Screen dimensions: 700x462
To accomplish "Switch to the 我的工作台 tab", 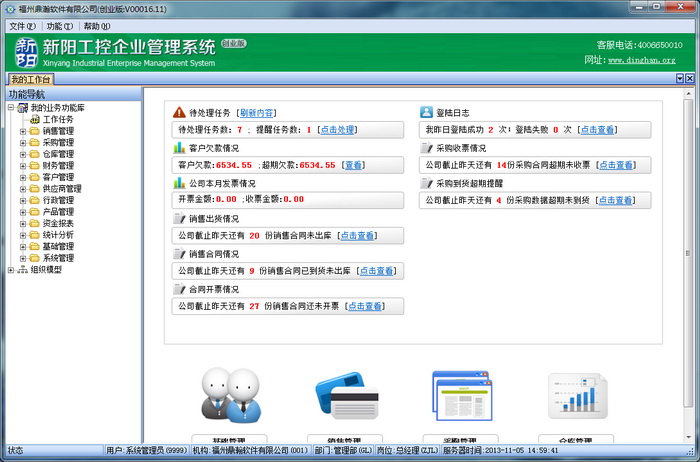I will (x=30, y=79).
